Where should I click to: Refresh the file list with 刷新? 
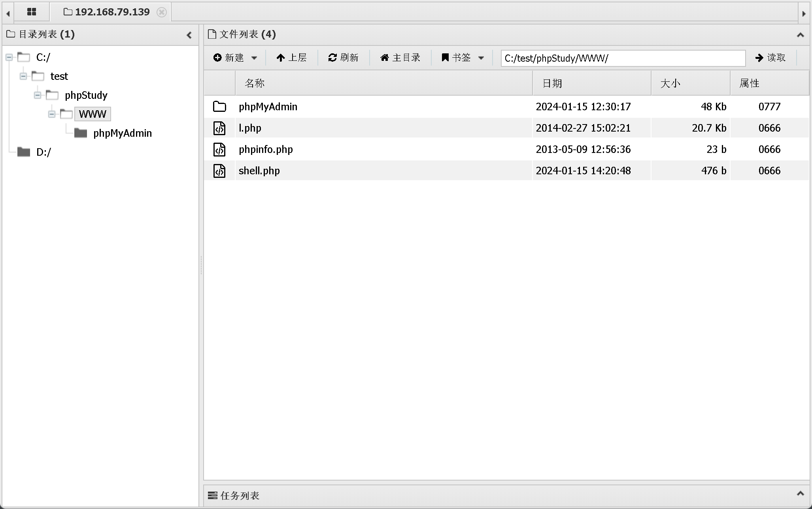343,58
